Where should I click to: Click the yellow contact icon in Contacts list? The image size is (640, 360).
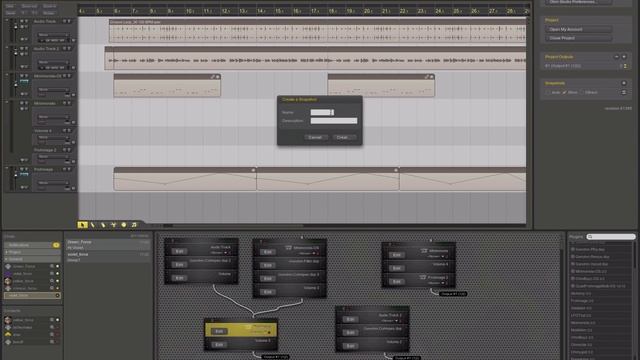[x=8, y=334]
